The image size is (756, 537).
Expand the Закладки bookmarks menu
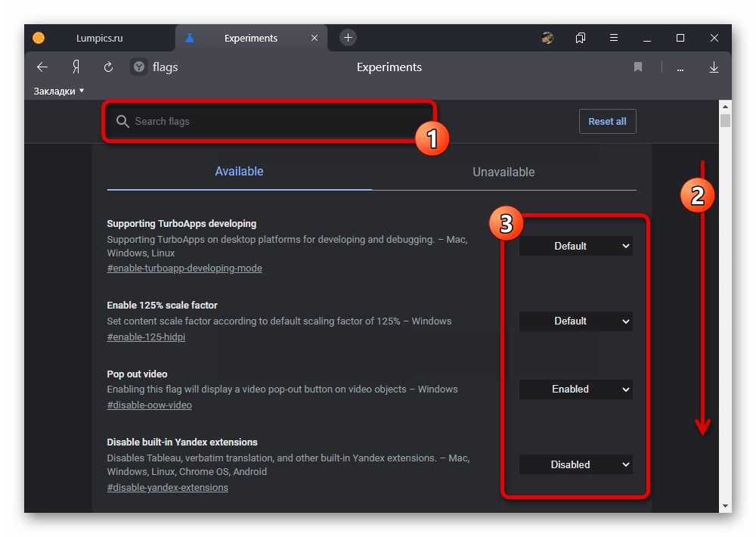tap(59, 91)
